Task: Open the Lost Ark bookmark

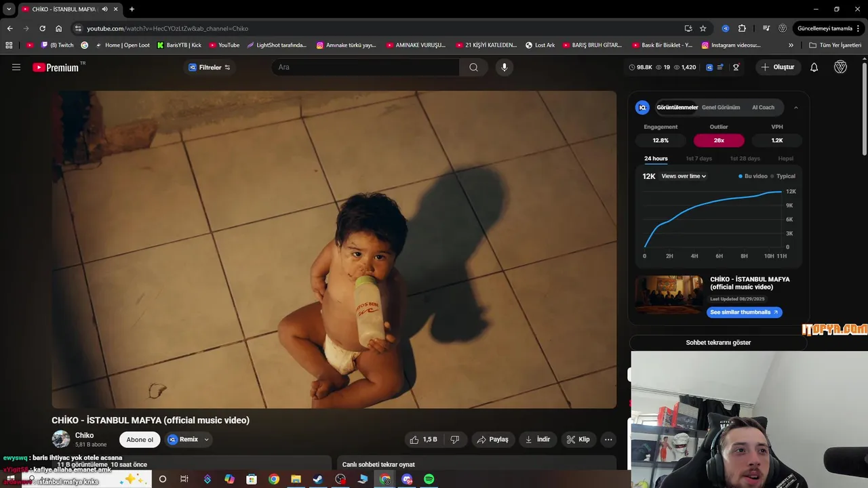Action: [540, 45]
